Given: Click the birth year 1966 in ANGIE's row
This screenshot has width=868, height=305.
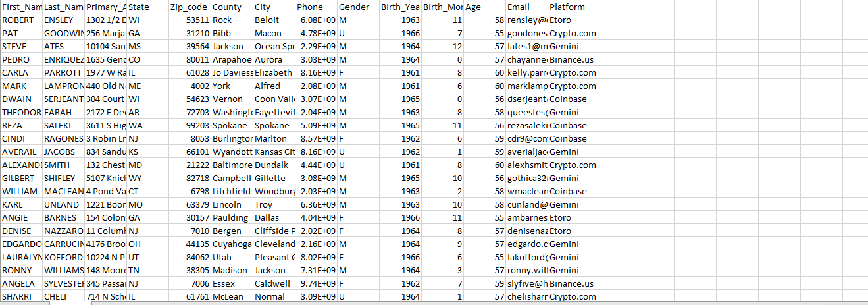Looking at the screenshot, I should 400,217.
